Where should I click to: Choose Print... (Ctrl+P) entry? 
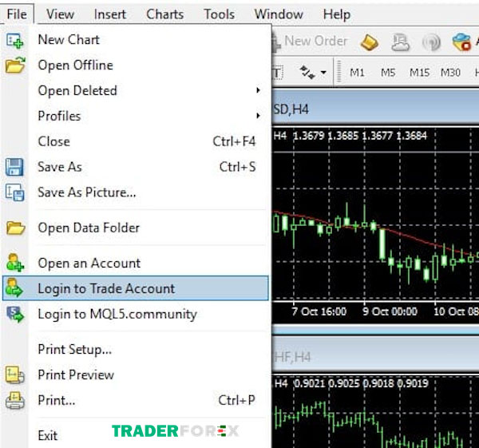coord(136,400)
